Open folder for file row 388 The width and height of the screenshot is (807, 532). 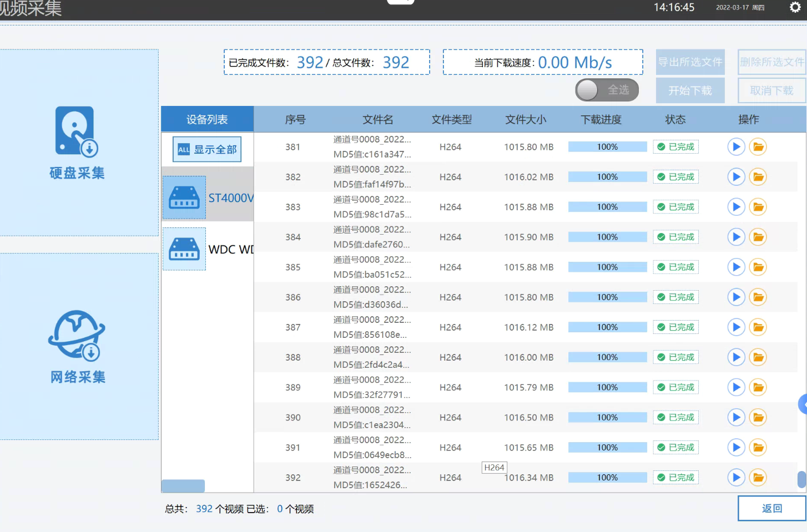(x=758, y=357)
